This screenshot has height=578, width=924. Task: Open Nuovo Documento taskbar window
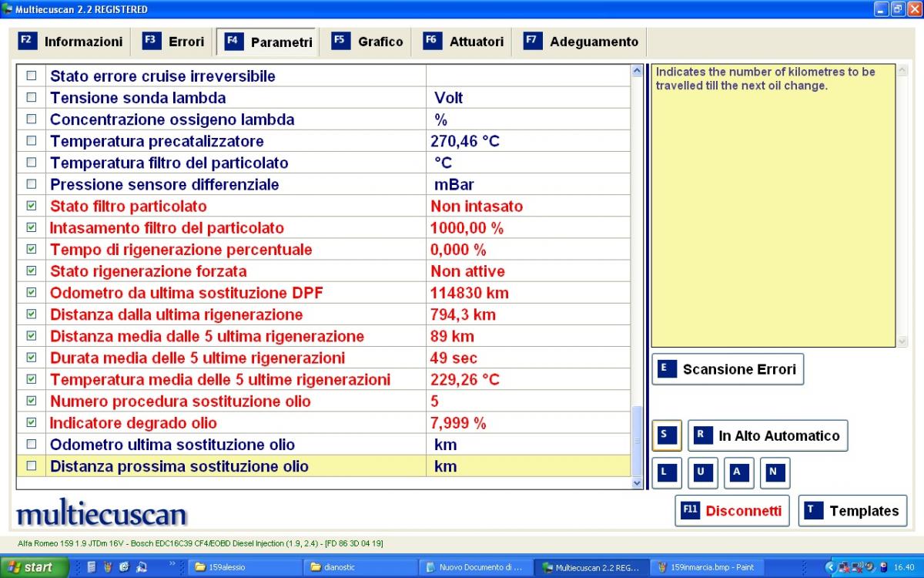[x=476, y=567]
